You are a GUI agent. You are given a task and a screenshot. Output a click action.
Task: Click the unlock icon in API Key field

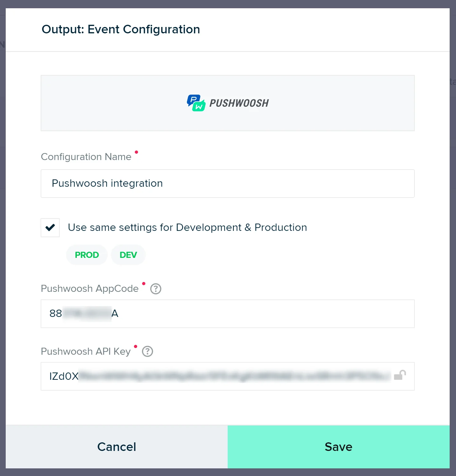click(x=400, y=375)
